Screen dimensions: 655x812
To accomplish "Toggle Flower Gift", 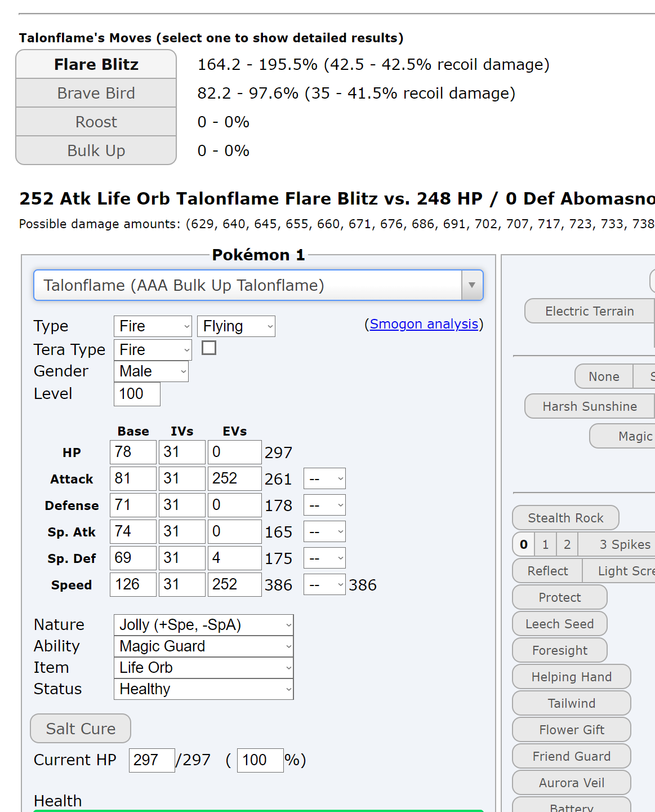I will [572, 730].
